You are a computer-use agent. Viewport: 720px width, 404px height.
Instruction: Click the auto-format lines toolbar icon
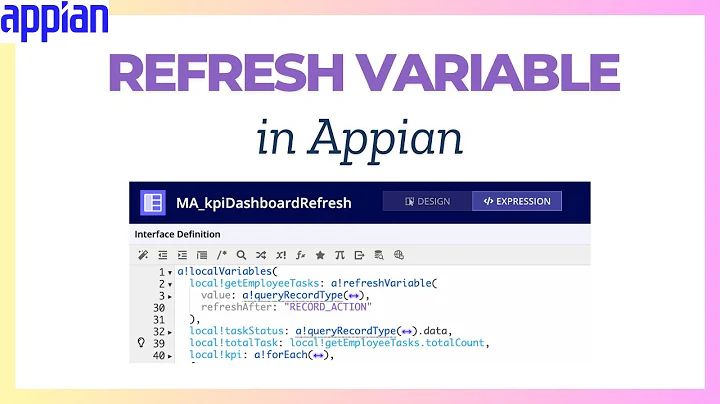coord(202,255)
